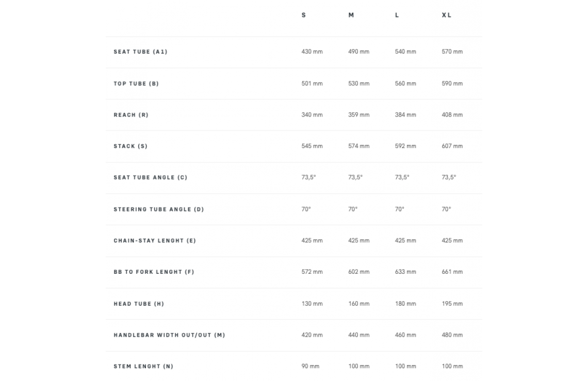Click the XL size column header
This screenshot has height=381, width=588.
click(446, 15)
